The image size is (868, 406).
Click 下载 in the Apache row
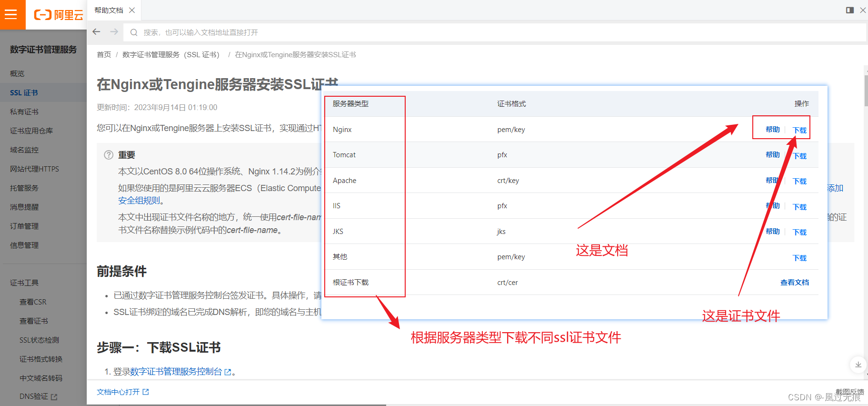(x=800, y=181)
